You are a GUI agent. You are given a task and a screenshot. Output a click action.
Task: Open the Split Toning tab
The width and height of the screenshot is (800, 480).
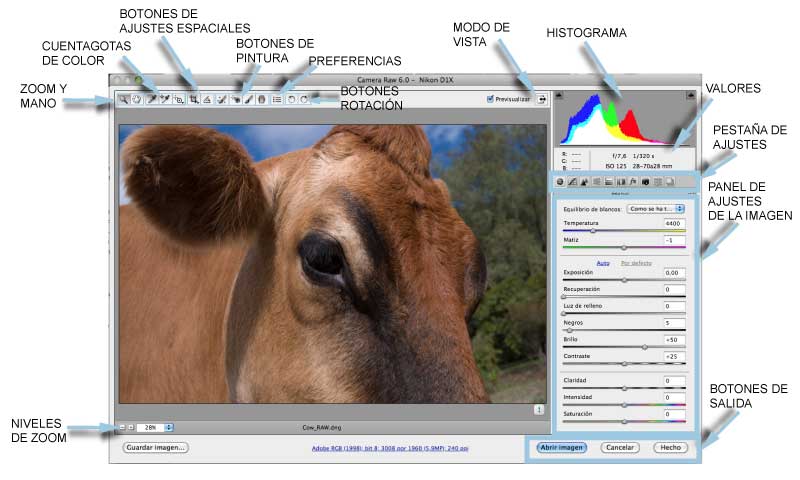point(609,182)
